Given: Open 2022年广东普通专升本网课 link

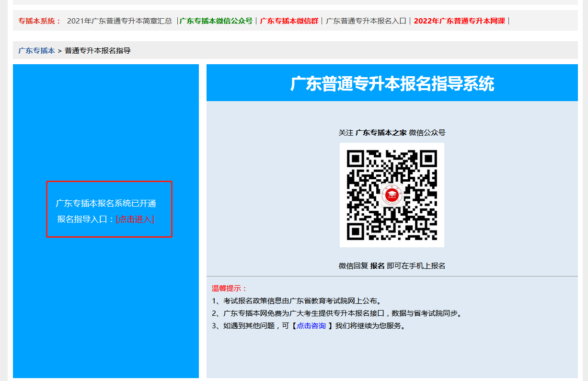Looking at the screenshot, I should pos(459,21).
